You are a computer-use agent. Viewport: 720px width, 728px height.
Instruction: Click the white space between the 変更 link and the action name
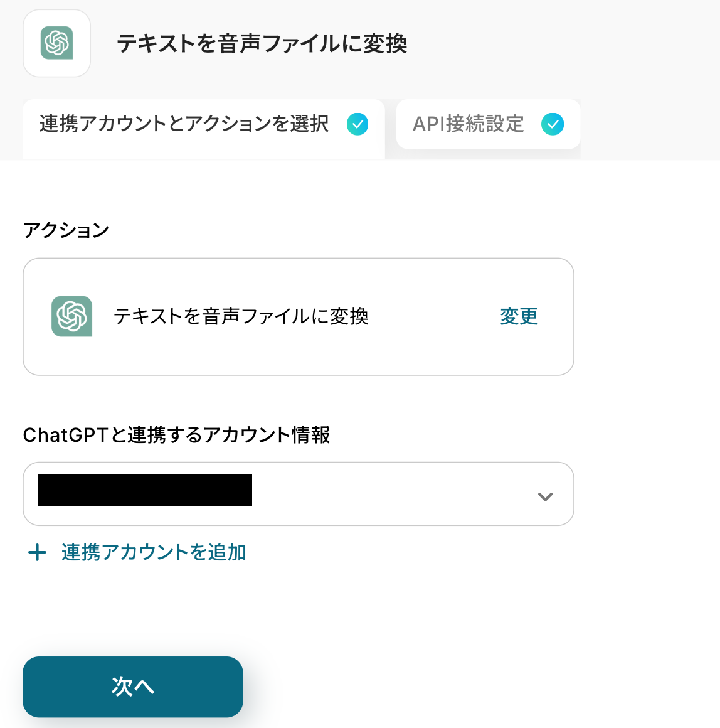tap(433, 316)
